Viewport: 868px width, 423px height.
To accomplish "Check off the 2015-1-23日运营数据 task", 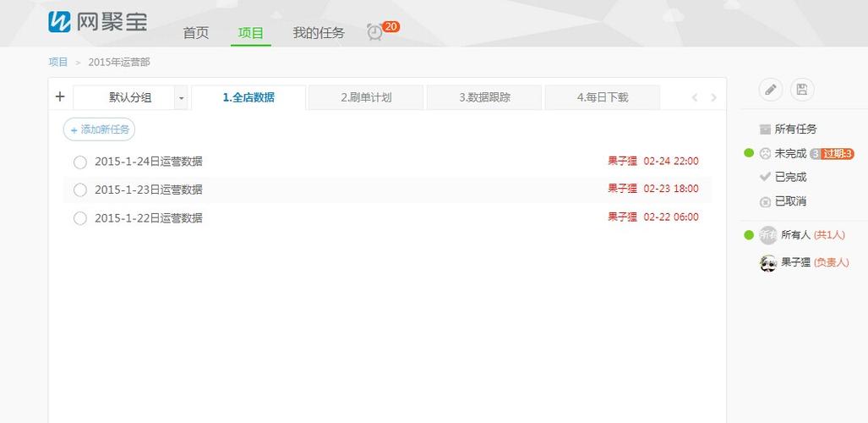I will click(x=80, y=190).
